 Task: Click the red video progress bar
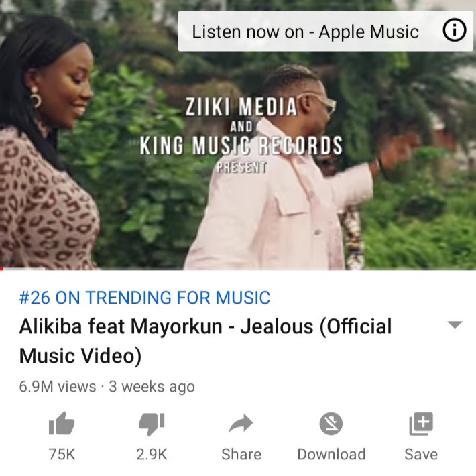(1, 269)
